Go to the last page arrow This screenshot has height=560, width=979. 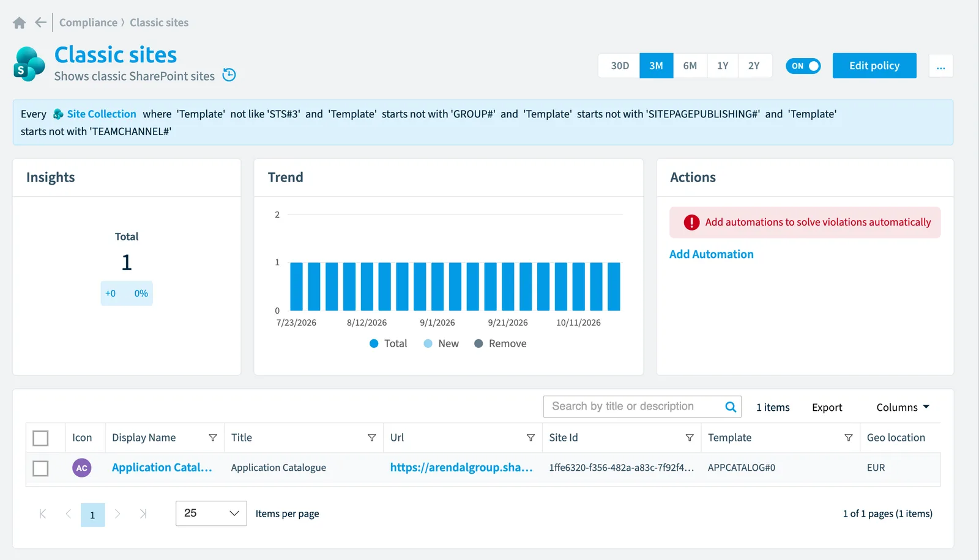(143, 514)
